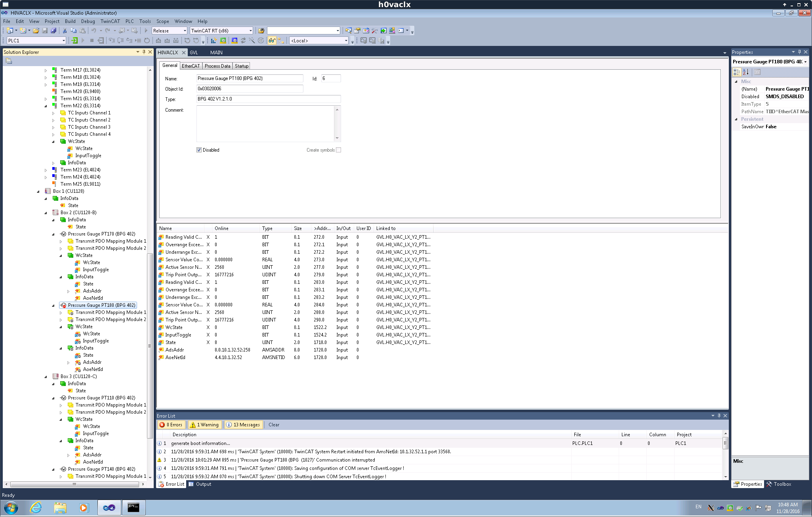812x517 pixels.
Task: Click the PLC Reset circular arrow icon
Action: [x=147, y=40]
